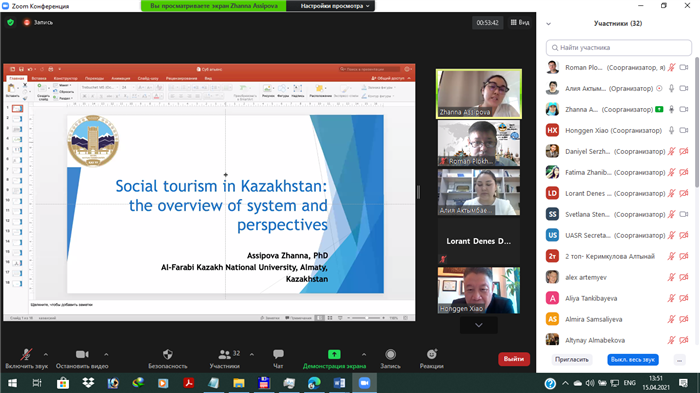The height and width of the screenshot is (393, 700).
Task: Toggle muted mic icon for Daniyel Serzh...
Action: pyautogui.click(x=671, y=151)
